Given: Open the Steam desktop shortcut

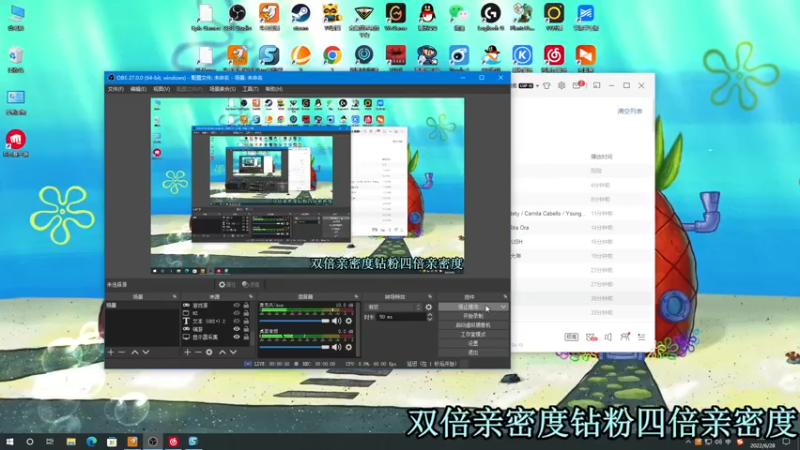Looking at the screenshot, I should (x=301, y=17).
